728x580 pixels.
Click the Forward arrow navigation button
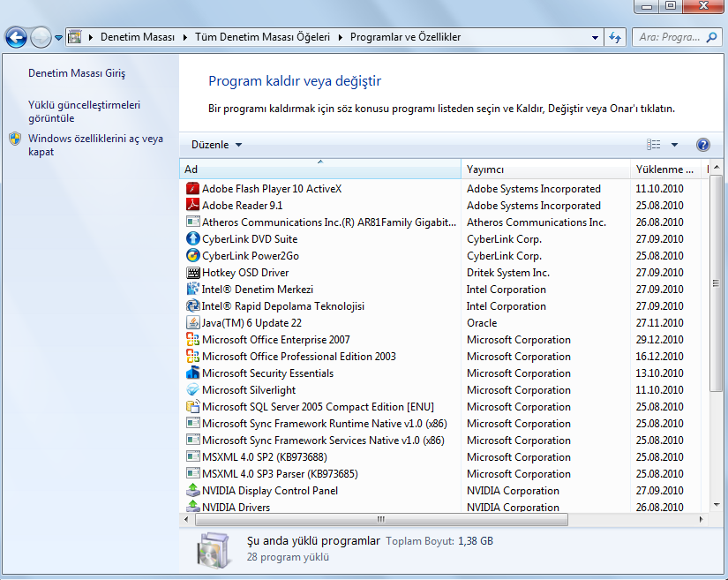[x=41, y=37]
